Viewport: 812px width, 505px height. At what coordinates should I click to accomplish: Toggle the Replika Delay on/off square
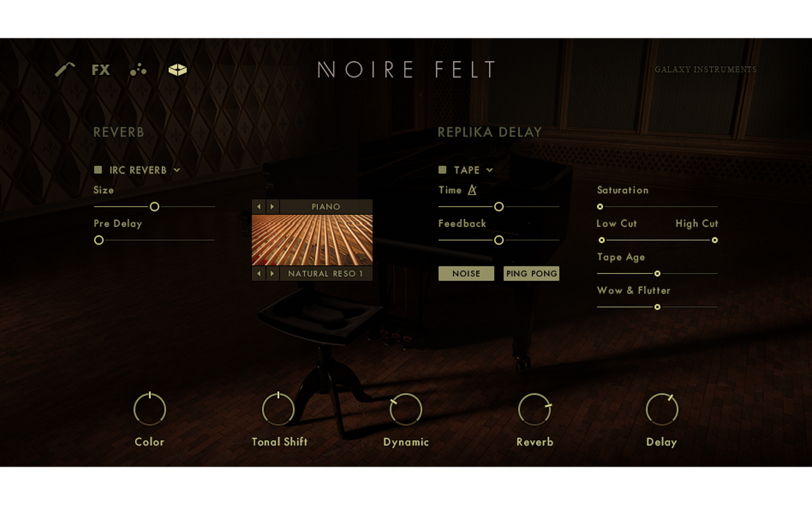point(443,170)
